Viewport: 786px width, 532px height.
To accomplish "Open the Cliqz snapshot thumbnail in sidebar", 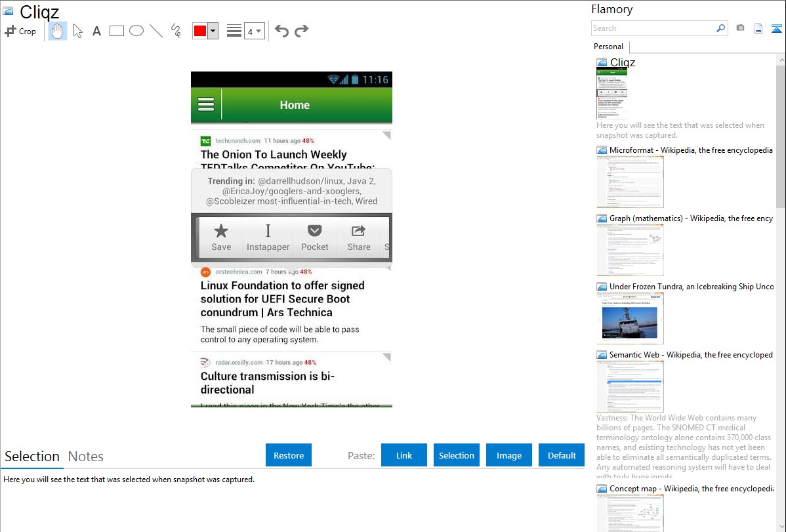I will click(x=611, y=93).
